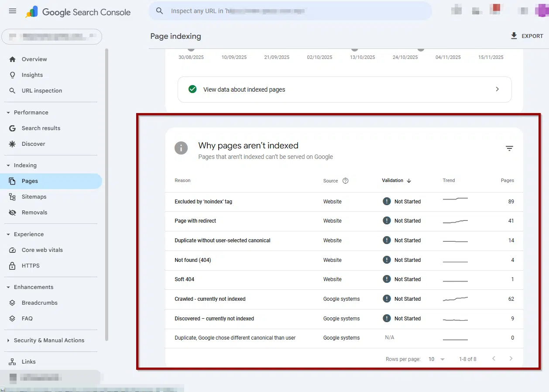Image resolution: width=549 pixels, height=392 pixels.
Task: Open the Rows per page dropdown
Action: point(436,359)
